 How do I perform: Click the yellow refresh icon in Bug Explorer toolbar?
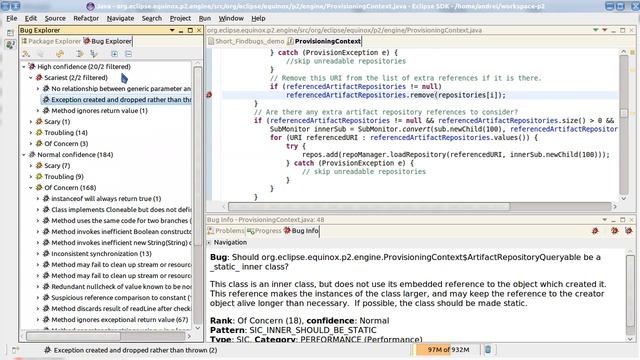pos(60,54)
